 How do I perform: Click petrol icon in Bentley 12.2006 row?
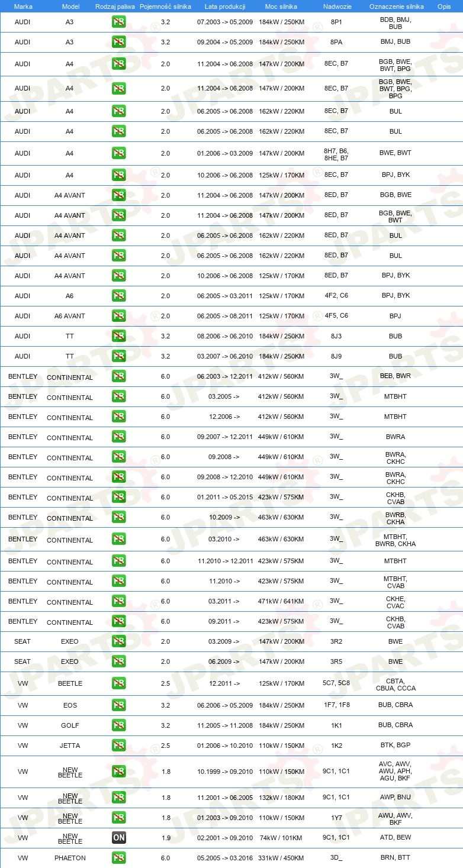118,417
